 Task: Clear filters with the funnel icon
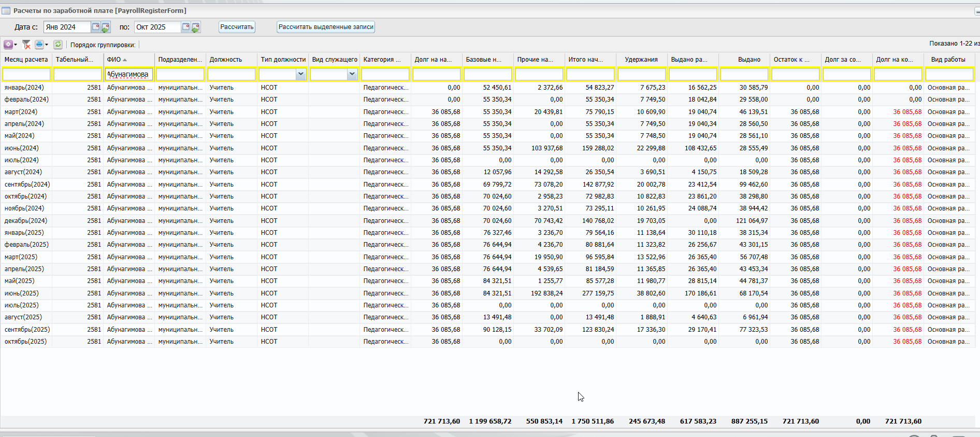(x=26, y=45)
